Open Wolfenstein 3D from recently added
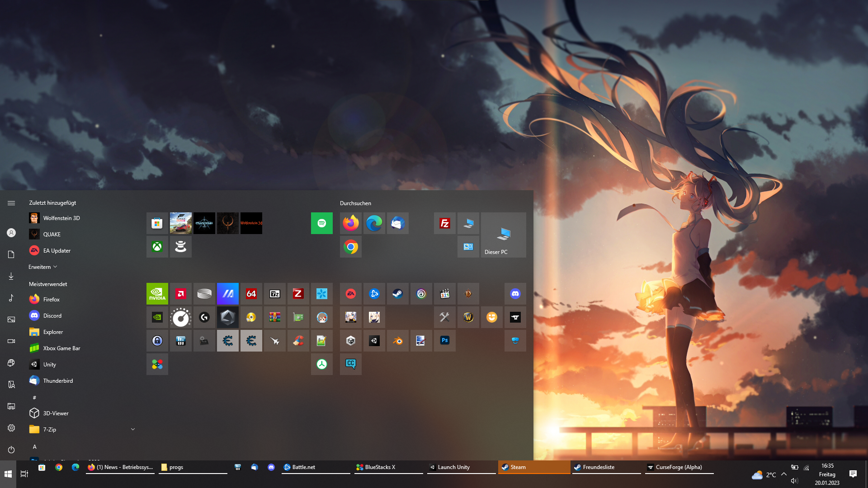 click(x=61, y=218)
